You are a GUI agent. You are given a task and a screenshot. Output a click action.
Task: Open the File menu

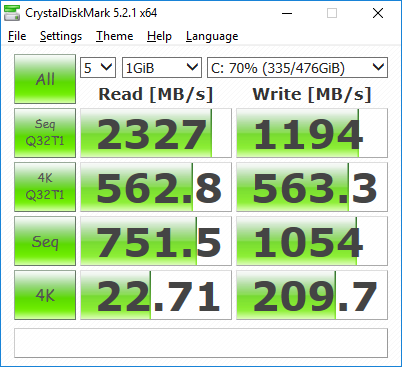(x=17, y=36)
